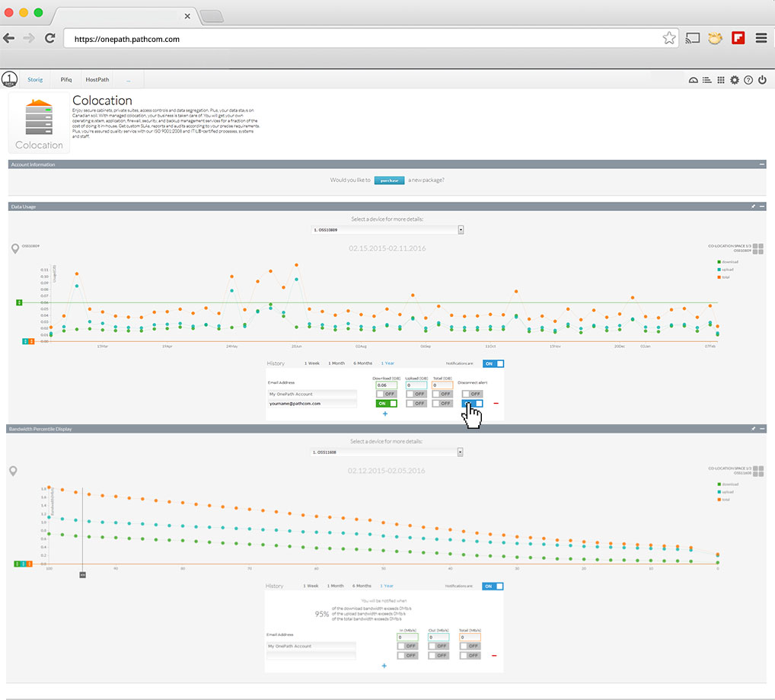Open the new blank browser tab

[212, 16]
